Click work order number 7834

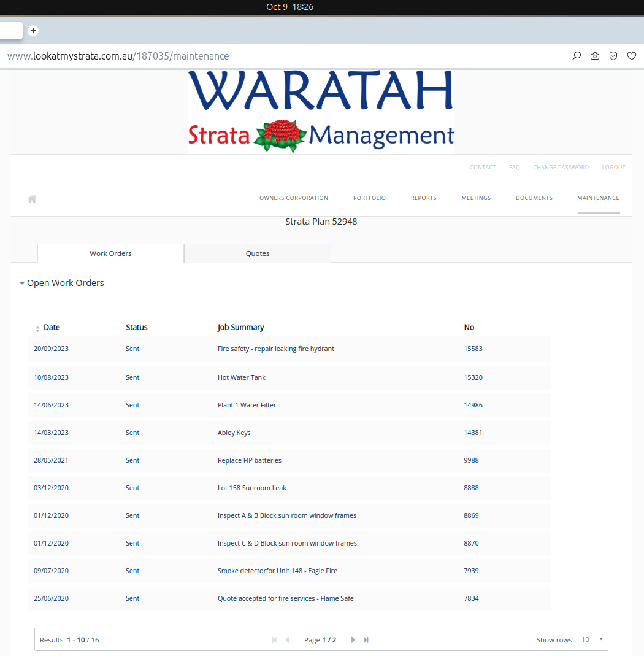point(471,598)
